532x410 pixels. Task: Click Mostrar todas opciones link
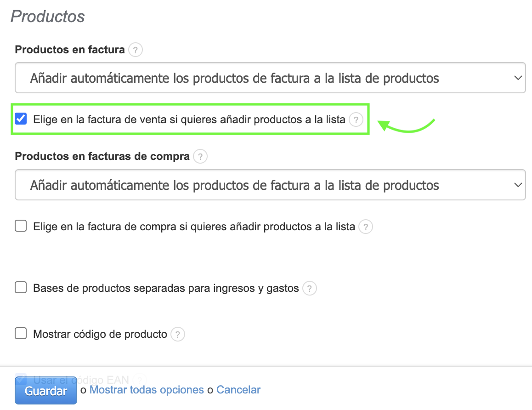[x=147, y=390]
